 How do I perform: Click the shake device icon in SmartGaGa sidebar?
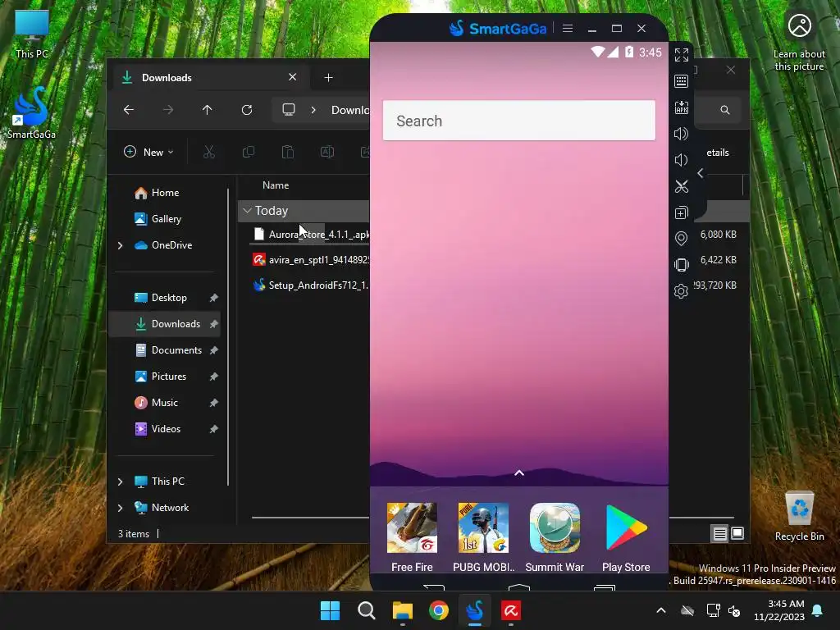(682, 265)
